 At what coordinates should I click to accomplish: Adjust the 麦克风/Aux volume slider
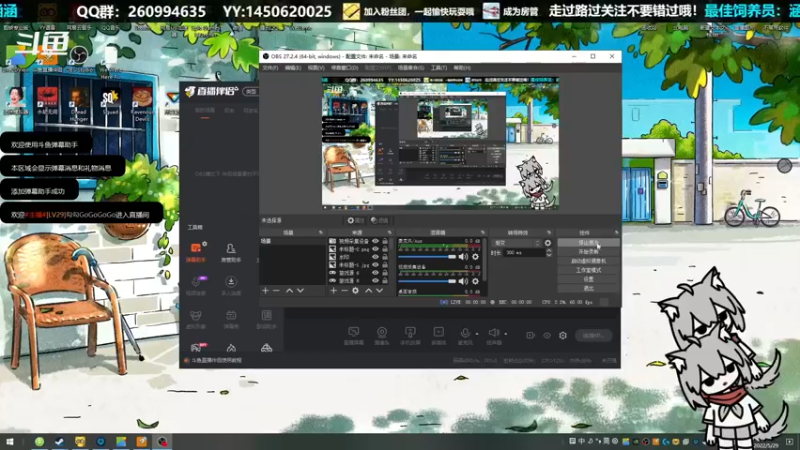[427, 257]
